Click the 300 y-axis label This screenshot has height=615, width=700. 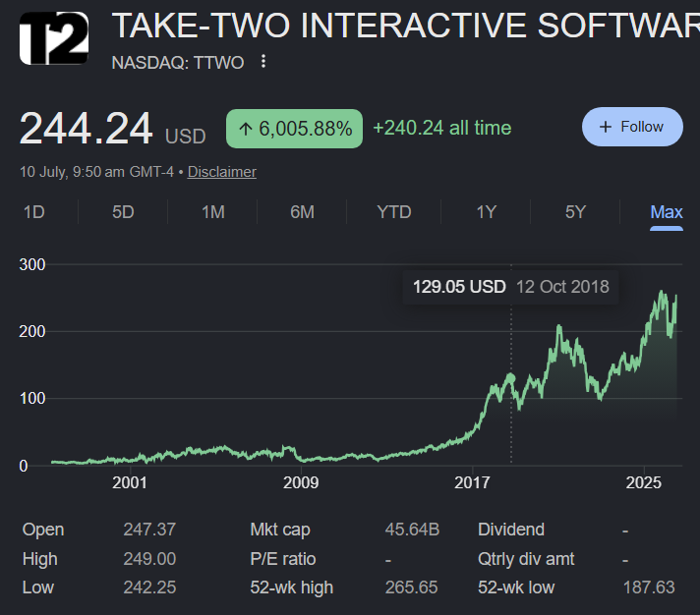(32, 265)
